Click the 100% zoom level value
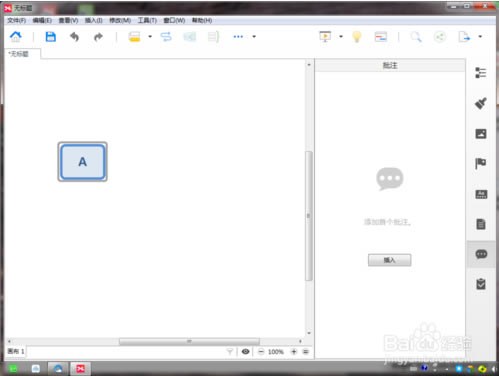Screen dimensions: 499x376 275,352
